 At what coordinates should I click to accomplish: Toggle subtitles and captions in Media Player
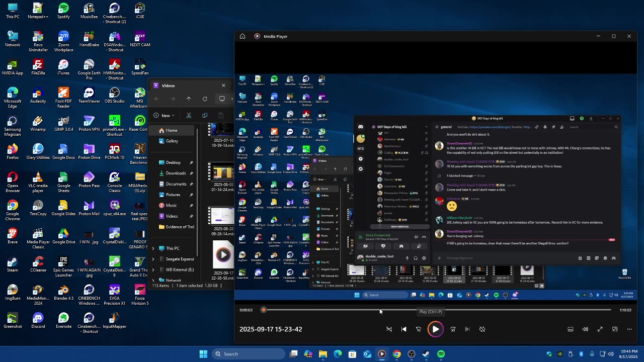(571, 329)
